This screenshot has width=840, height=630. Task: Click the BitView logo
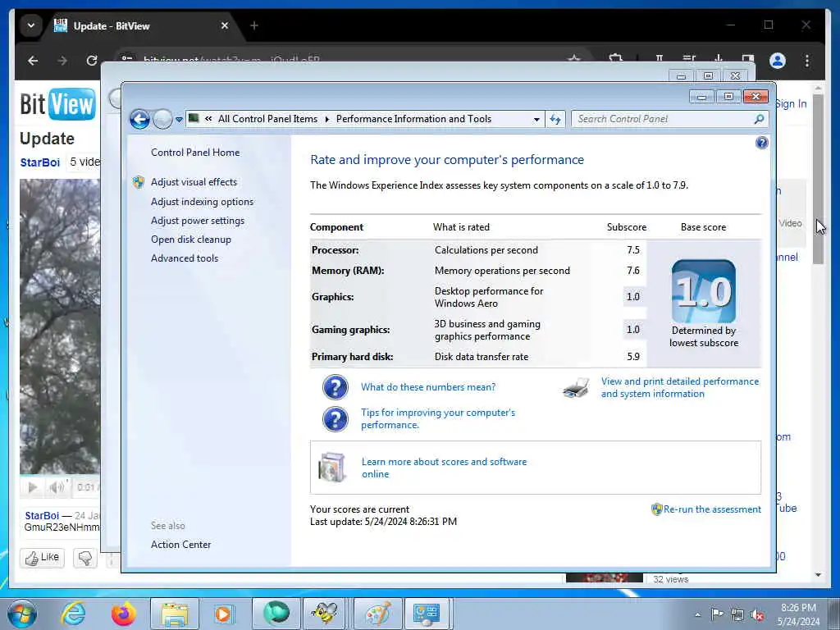(58, 104)
